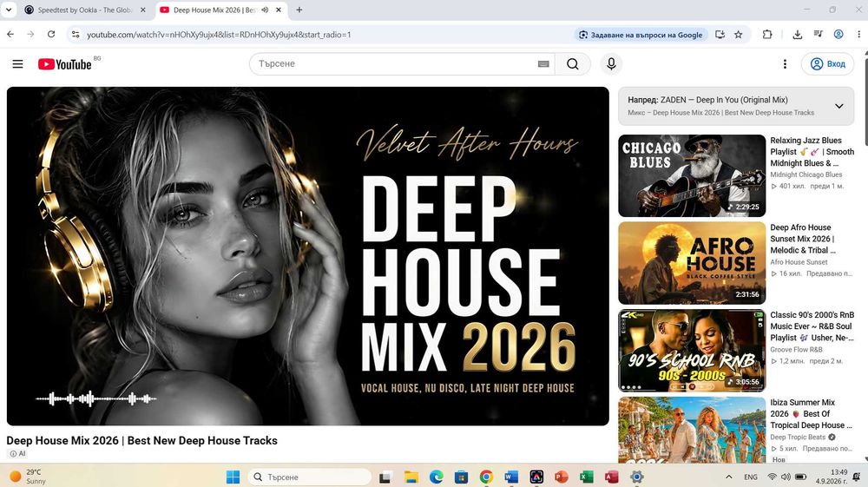Click the magnifier search button on YouTube
This screenshot has height=487, width=868.
[572, 64]
